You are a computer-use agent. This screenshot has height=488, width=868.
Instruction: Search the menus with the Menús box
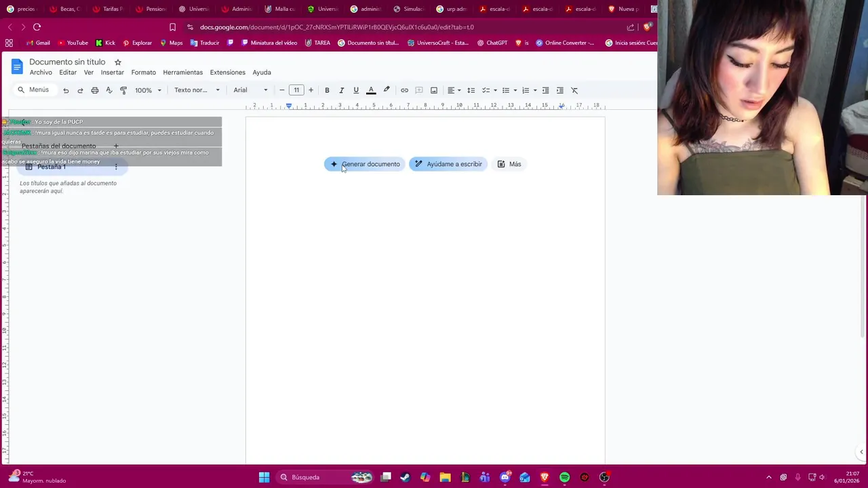click(x=33, y=90)
